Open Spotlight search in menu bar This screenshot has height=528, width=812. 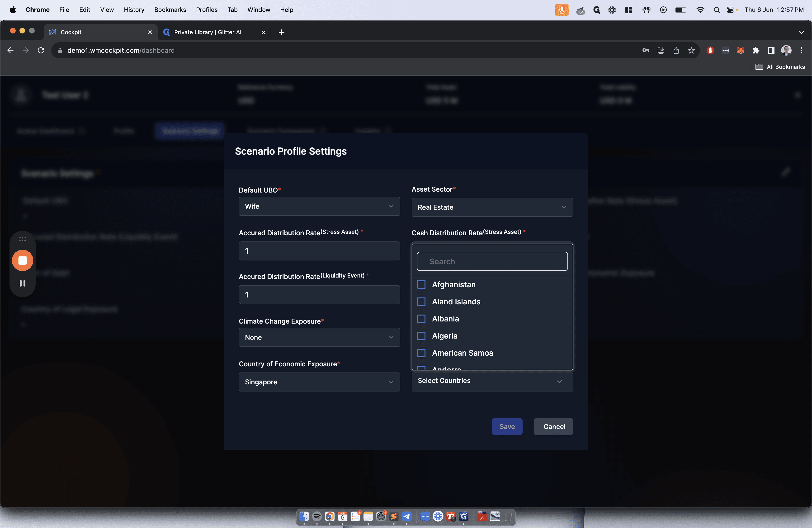coord(717,10)
